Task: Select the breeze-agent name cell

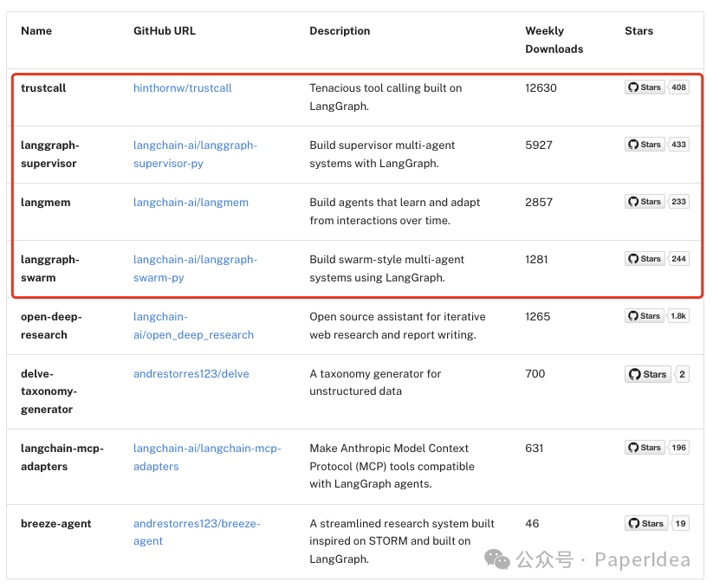Action: click(x=56, y=523)
